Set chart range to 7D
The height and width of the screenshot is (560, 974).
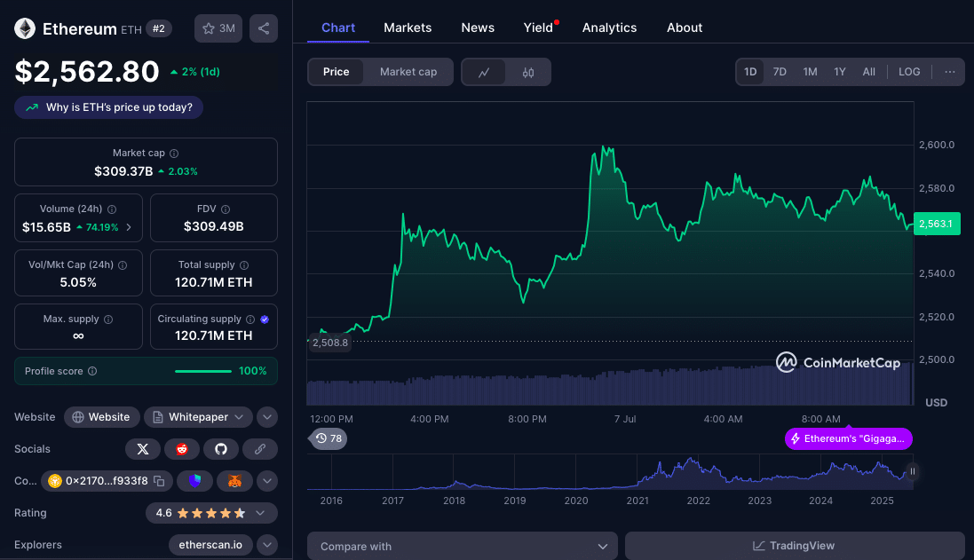pyautogui.click(x=780, y=72)
